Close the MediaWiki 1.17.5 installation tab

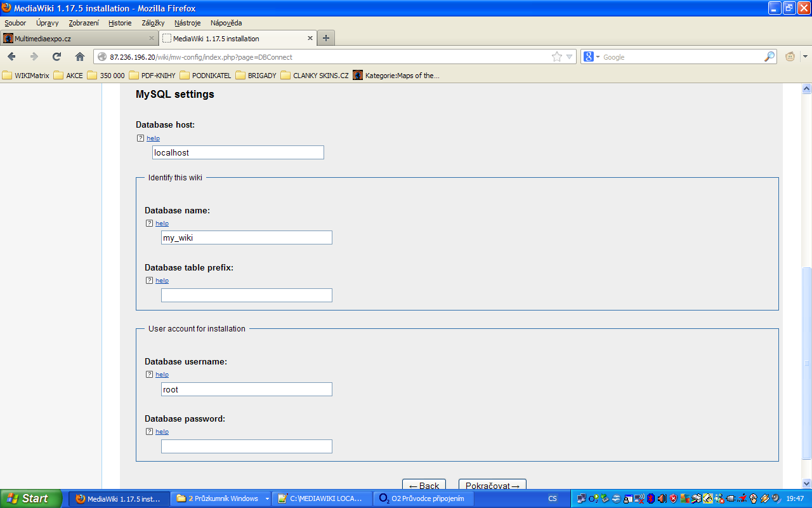coord(310,38)
